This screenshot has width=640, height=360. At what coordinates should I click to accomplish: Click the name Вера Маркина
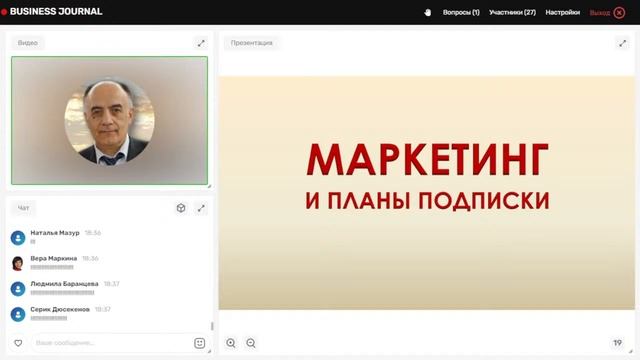pyautogui.click(x=53, y=258)
